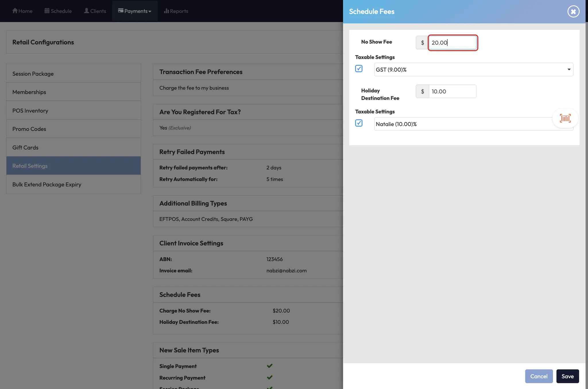The image size is (588, 389).
Task: Open the Natalie (10.00)% tax dropdown
Action: 462,124
